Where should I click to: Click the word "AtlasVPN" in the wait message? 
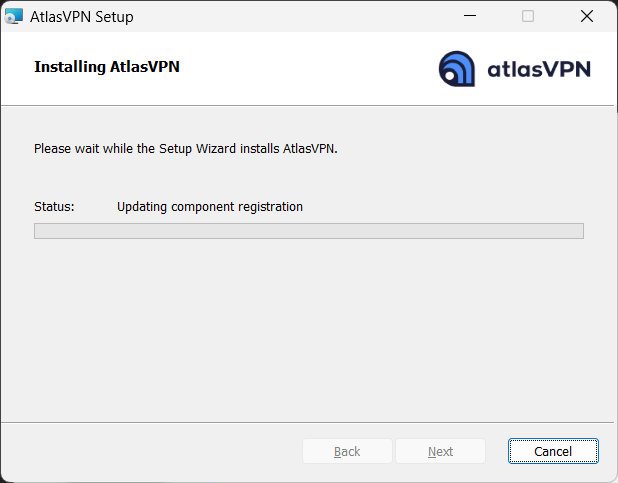tap(311, 149)
